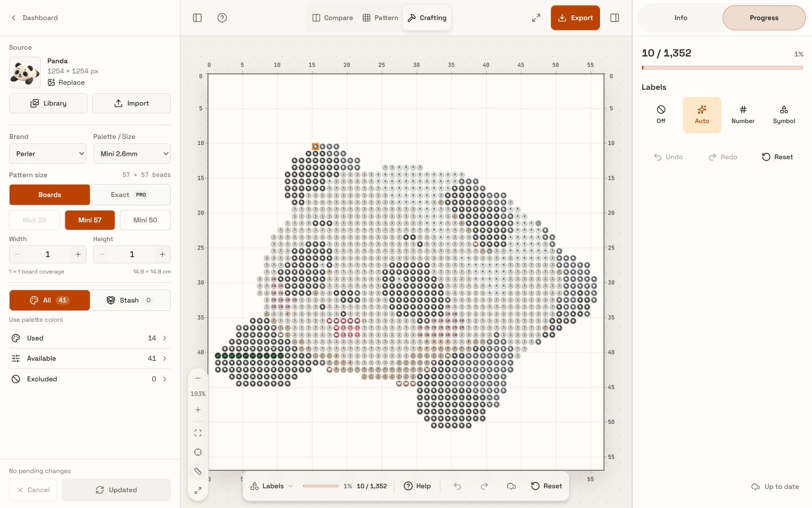Click the Progress panel progress bar
812x508 pixels.
[722, 68]
